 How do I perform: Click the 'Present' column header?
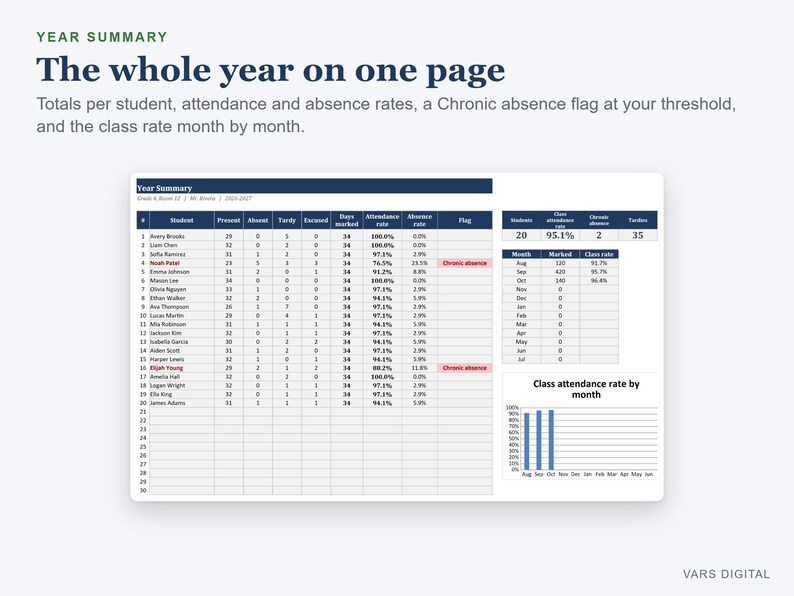[x=229, y=220]
